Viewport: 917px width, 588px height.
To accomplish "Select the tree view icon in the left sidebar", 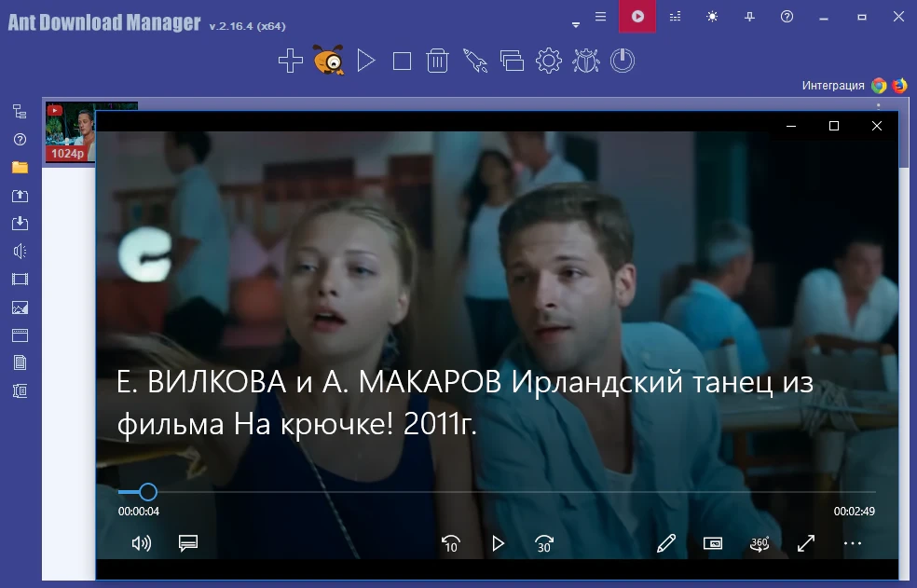I will (20, 111).
